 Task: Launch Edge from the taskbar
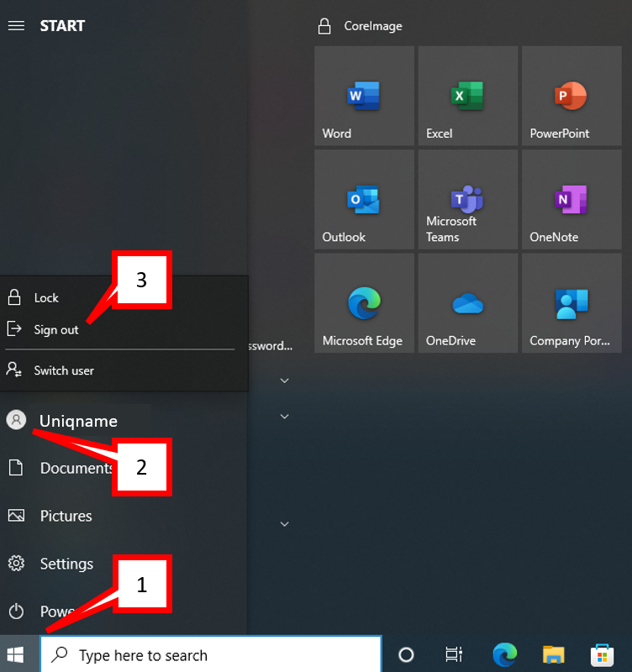(x=504, y=654)
